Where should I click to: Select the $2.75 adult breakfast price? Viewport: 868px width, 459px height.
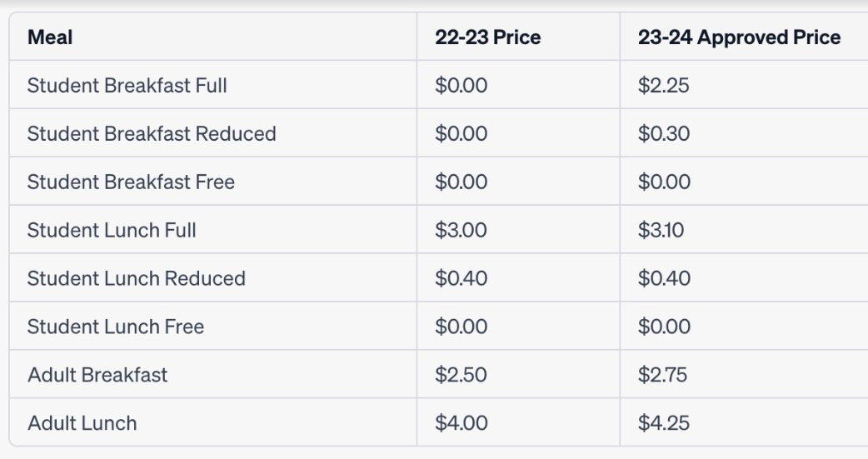point(662,374)
